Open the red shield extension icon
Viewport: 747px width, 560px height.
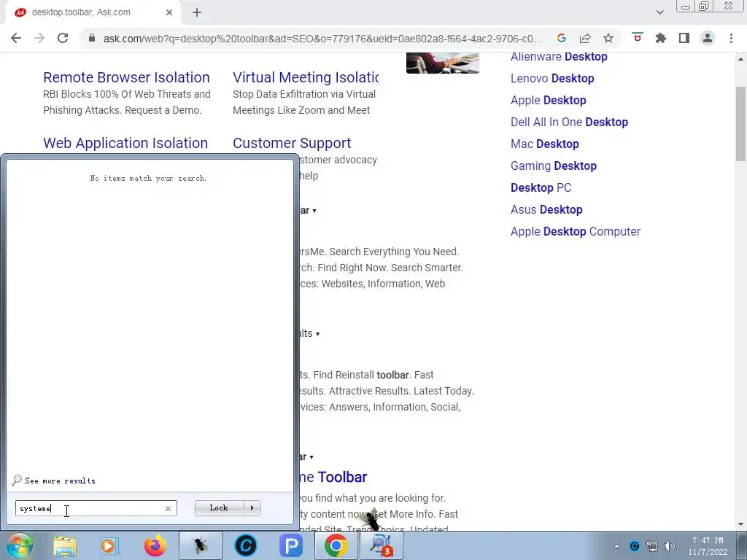coord(637,37)
